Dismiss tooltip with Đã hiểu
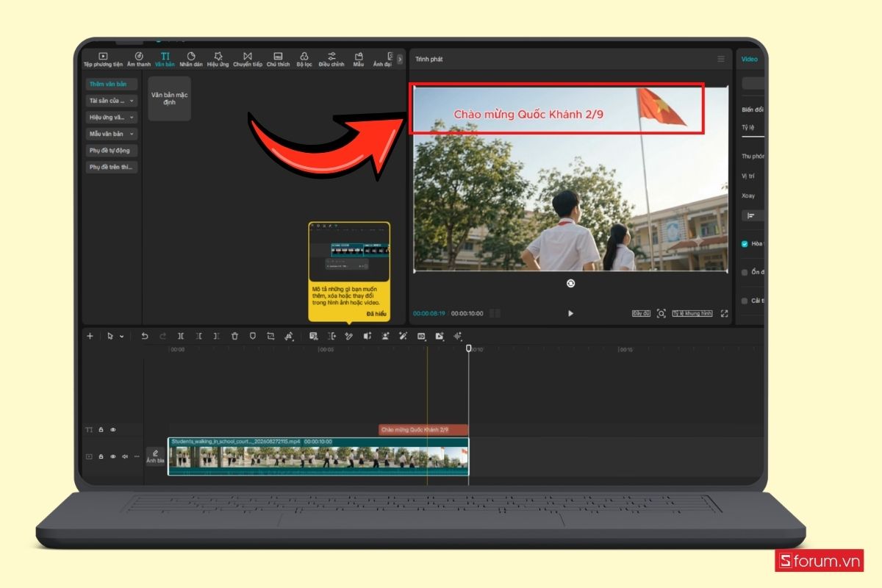Viewport: 882px width, 588px height. (376, 314)
